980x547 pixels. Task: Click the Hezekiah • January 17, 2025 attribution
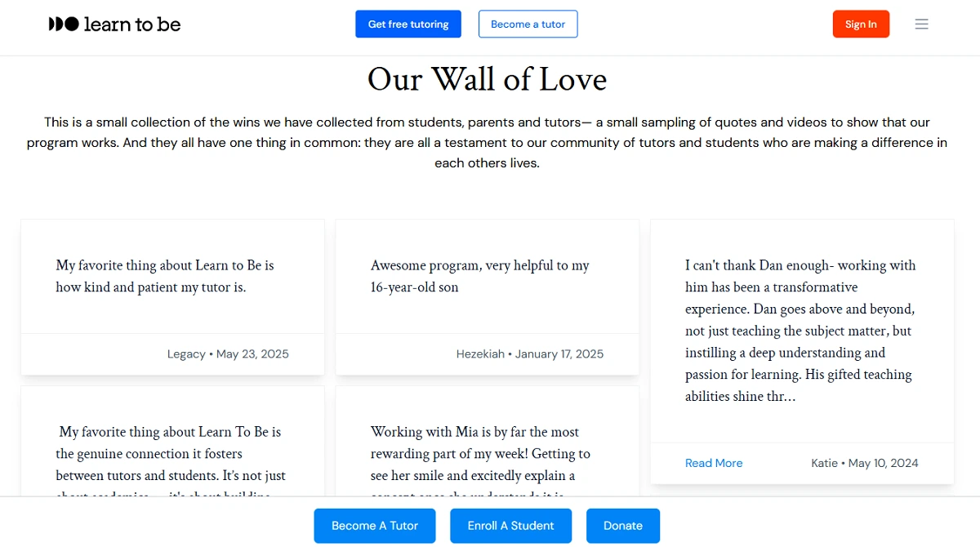(530, 354)
